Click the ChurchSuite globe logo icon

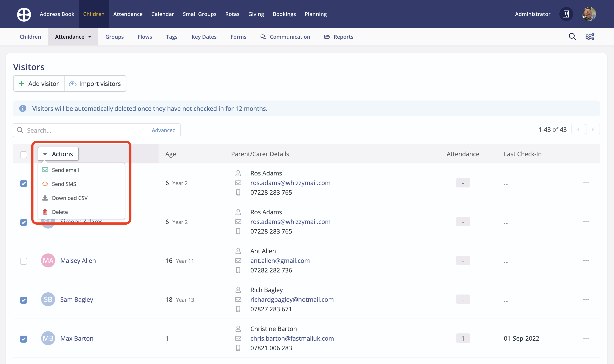point(24,14)
